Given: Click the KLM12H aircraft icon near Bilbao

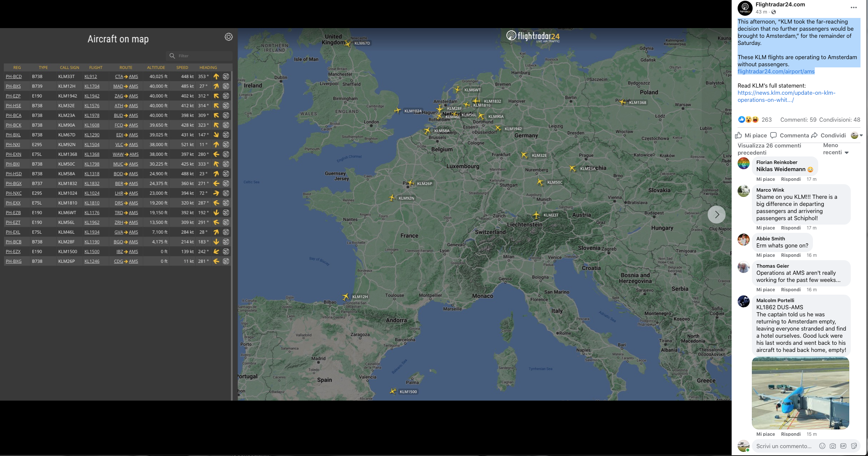Looking at the screenshot, I should click(x=345, y=297).
